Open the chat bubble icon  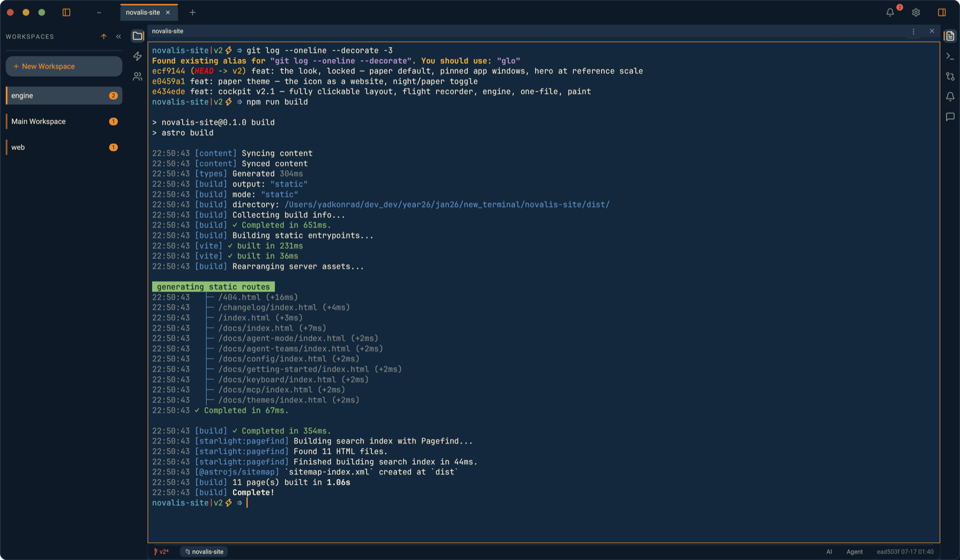(x=950, y=117)
